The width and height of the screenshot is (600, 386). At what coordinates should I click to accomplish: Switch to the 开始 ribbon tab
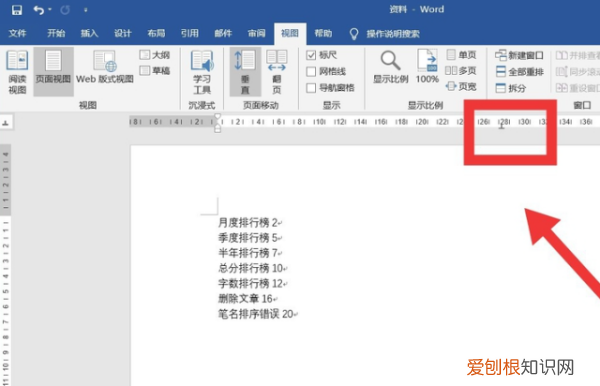(x=56, y=34)
